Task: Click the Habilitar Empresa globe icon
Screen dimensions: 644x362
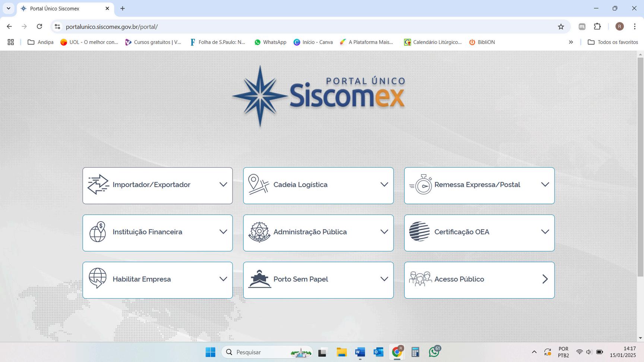Action: click(x=98, y=278)
